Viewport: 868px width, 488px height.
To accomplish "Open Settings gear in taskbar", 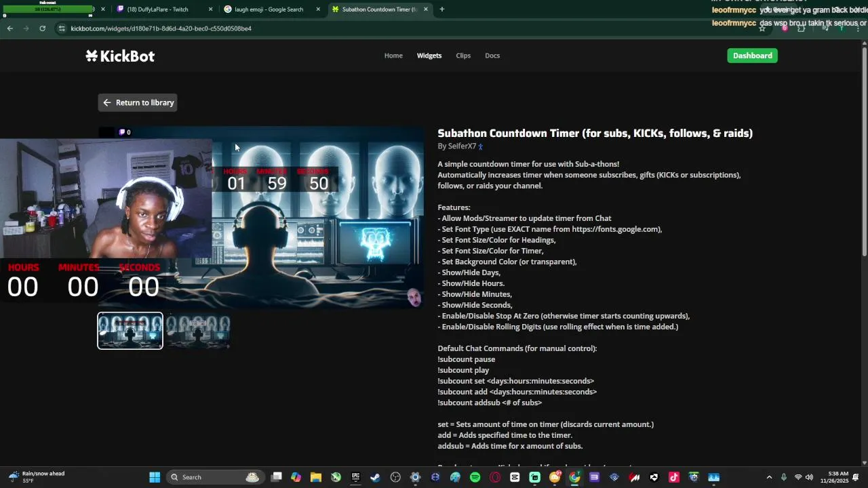I will tap(415, 477).
